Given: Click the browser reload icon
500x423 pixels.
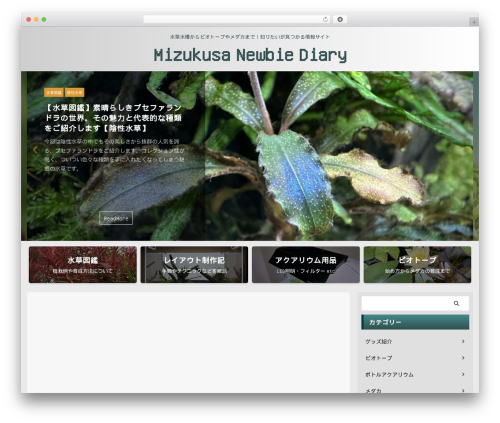Looking at the screenshot, I should click(325, 20).
